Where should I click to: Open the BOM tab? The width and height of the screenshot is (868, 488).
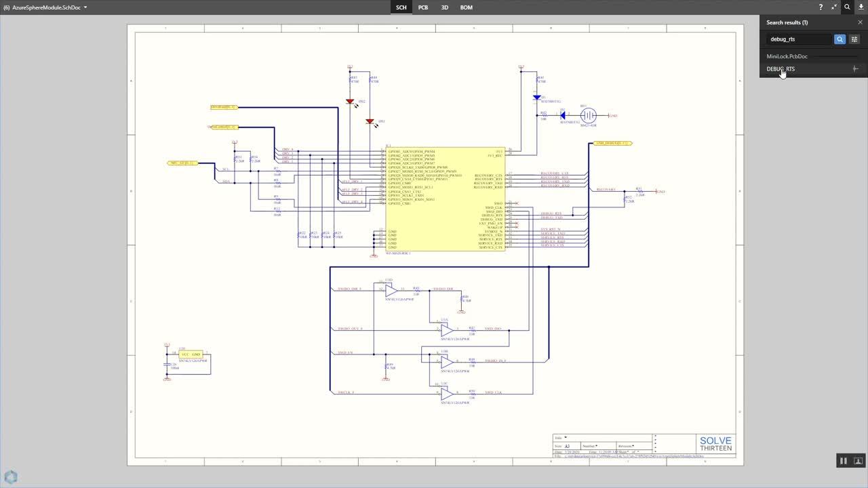click(467, 7)
